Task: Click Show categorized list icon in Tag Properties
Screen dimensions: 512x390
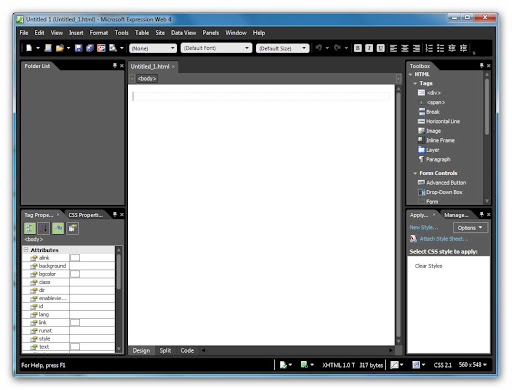Action: [30, 228]
